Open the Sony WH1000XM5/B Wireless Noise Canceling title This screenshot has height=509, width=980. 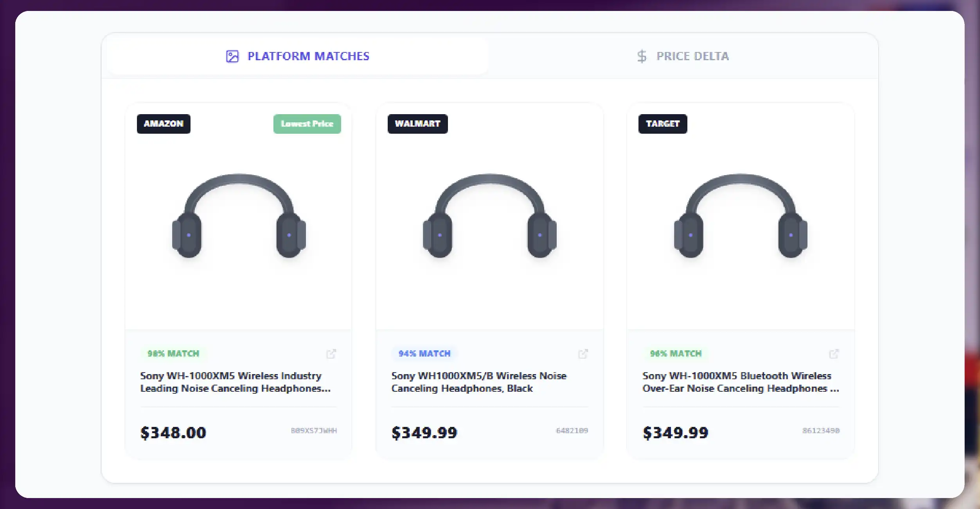pos(478,382)
